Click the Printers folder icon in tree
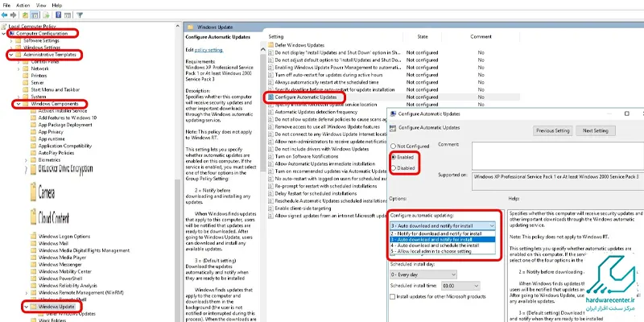Viewport: 644px width, 322px height. (x=26, y=76)
